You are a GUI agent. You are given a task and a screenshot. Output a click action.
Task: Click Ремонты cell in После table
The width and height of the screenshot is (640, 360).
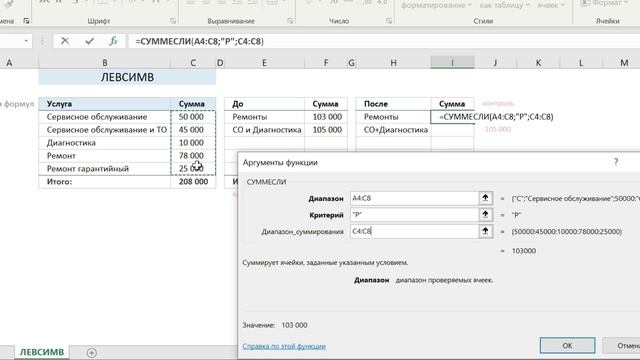[x=393, y=117]
